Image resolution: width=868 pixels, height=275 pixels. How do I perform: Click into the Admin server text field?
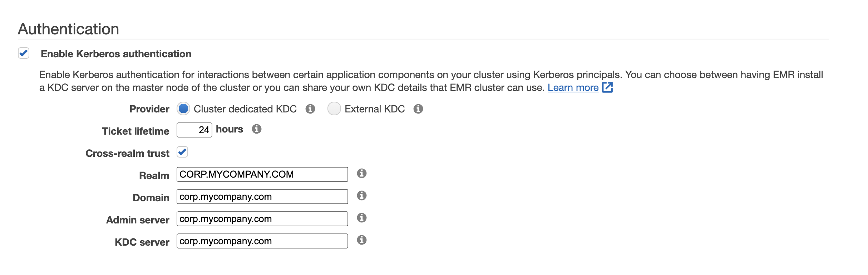coord(262,219)
